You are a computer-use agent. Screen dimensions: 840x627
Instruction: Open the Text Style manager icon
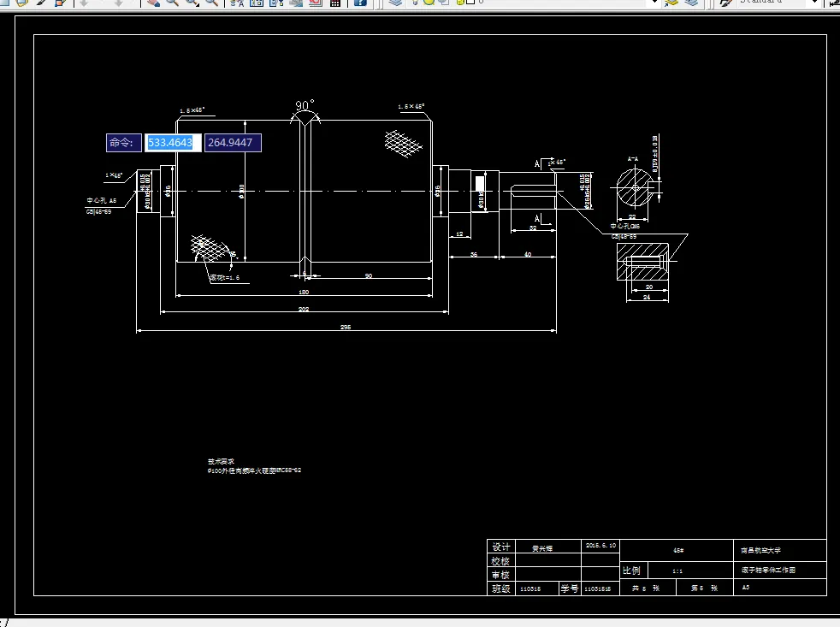point(726,3)
